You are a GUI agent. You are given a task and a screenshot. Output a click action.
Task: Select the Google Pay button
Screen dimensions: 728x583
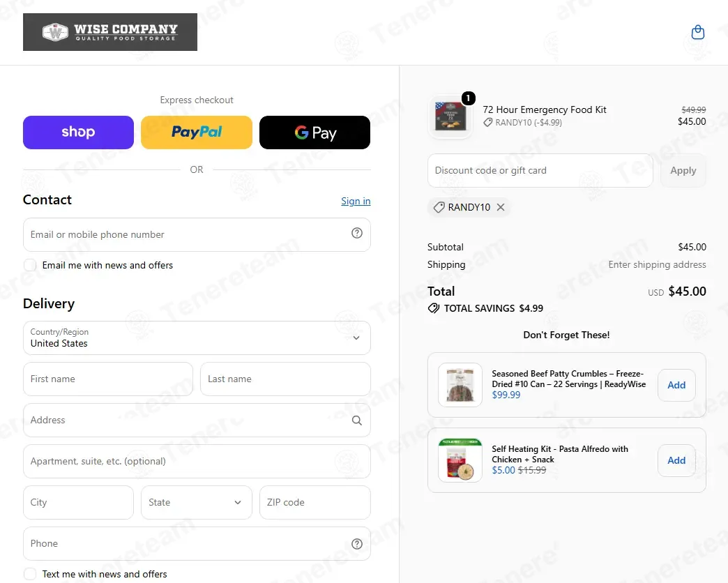314,132
